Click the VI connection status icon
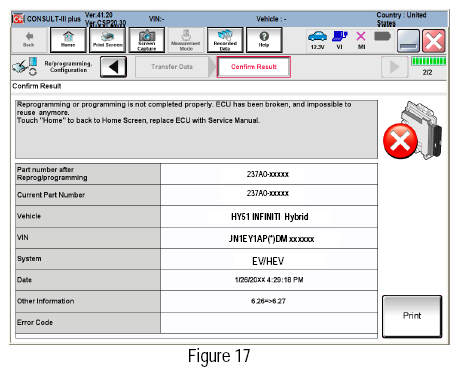Viewport: 459px width, 376px height. (340, 40)
